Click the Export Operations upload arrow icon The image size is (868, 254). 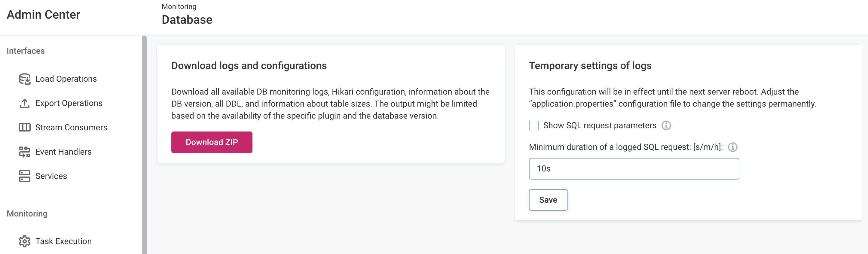pyautogui.click(x=24, y=103)
